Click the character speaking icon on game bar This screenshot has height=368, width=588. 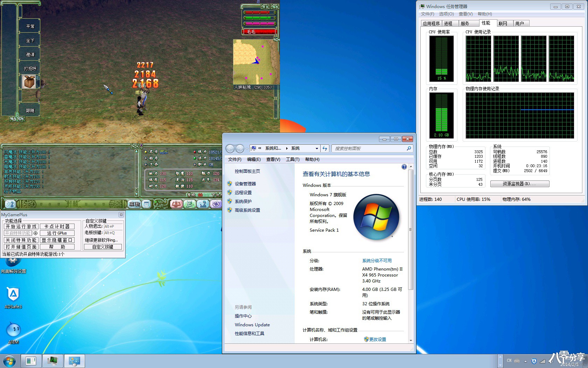pyautogui.click(x=10, y=204)
